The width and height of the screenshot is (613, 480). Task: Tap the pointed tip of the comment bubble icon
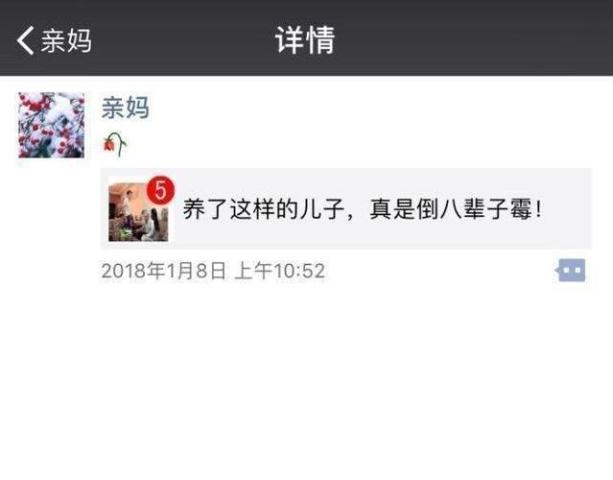tap(557, 270)
